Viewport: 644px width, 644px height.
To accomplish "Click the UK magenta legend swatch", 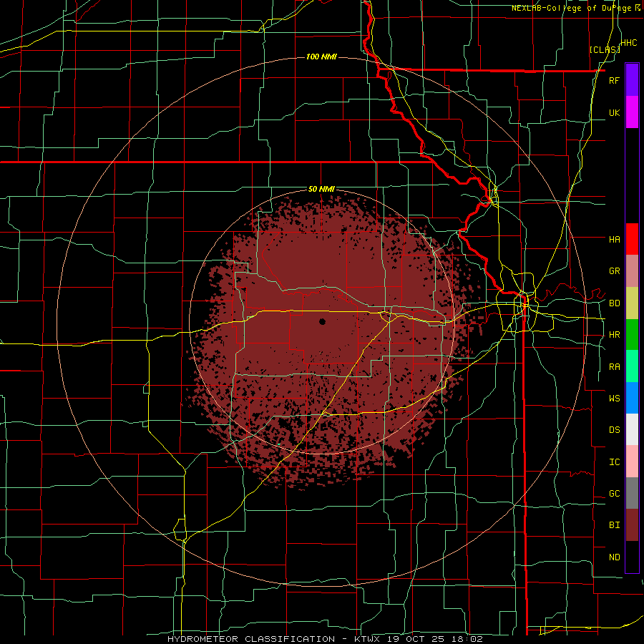I will click(632, 112).
